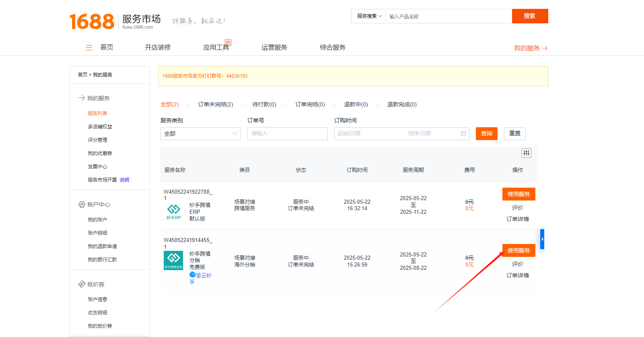Click the DingTalk group notice 44836193
This screenshot has width=644, height=337.
click(205, 76)
